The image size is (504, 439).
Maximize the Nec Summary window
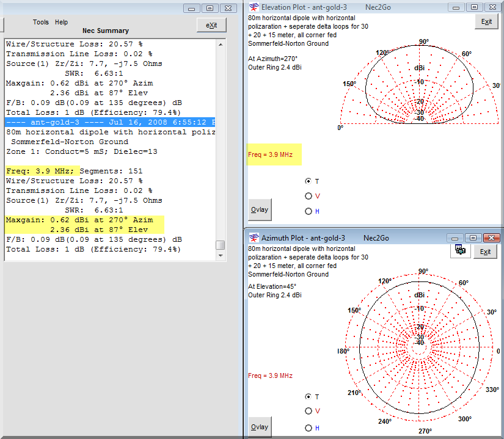tap(210, 8)
